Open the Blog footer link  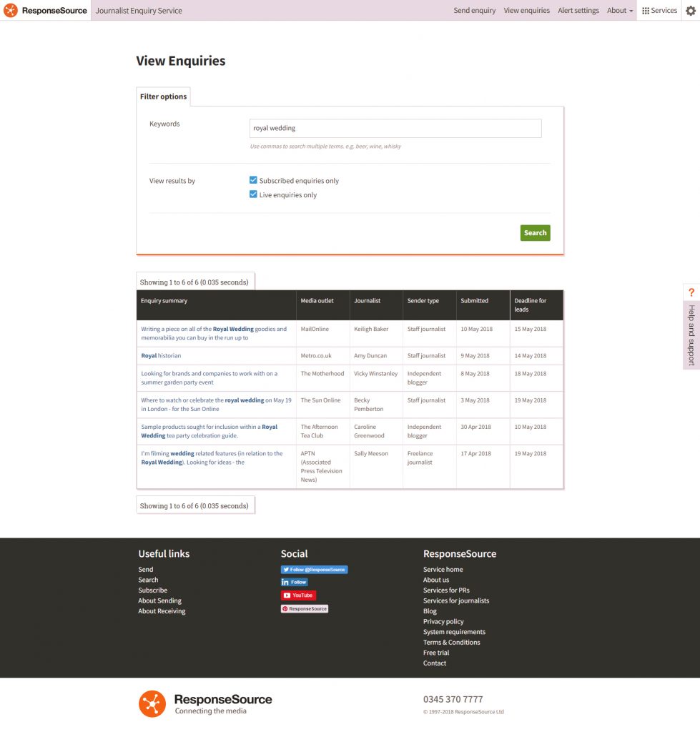(x=430, y=611)
